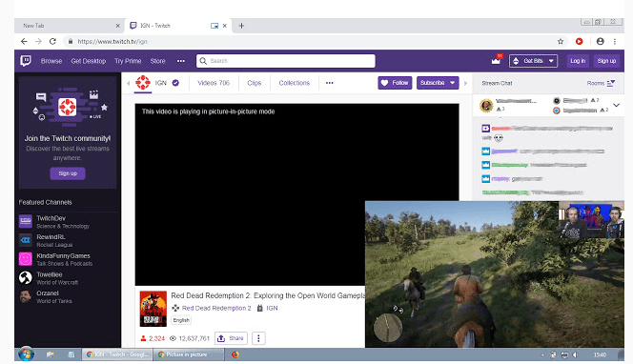The width and height of the screenshot is (633, 364).
Task: Click Red Dead Redemption 2 box art
Action: tap(153, 309)
